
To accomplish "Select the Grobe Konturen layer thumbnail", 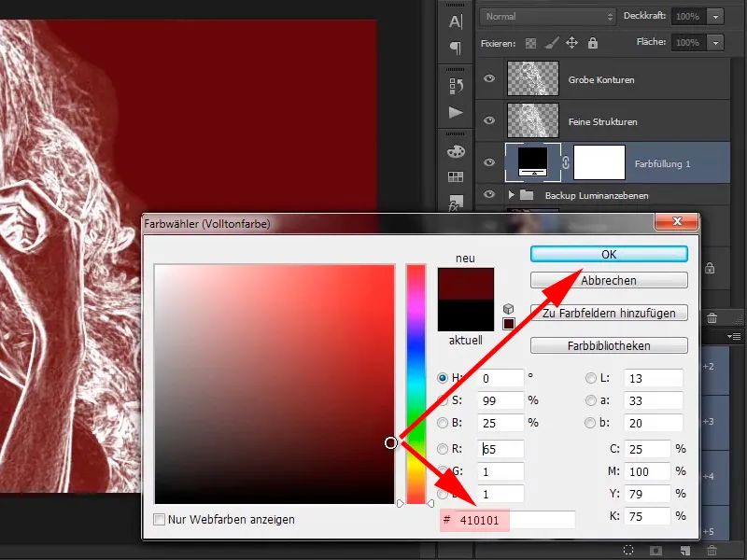I will pos(532,78).
